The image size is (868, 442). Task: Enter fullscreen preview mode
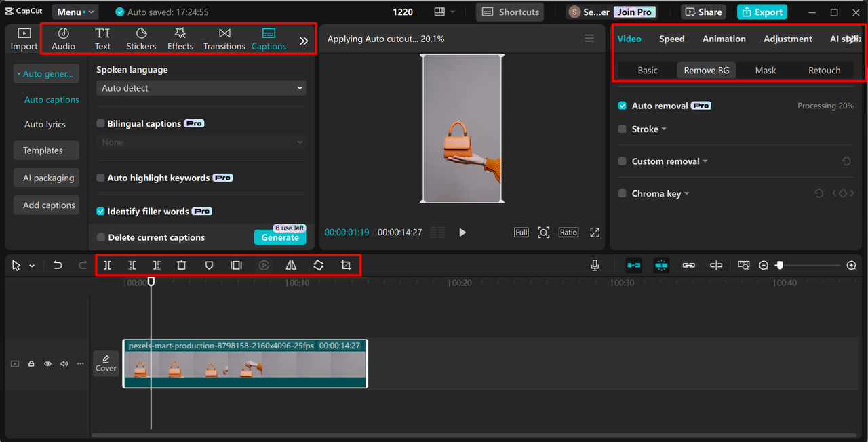(595, 233)
